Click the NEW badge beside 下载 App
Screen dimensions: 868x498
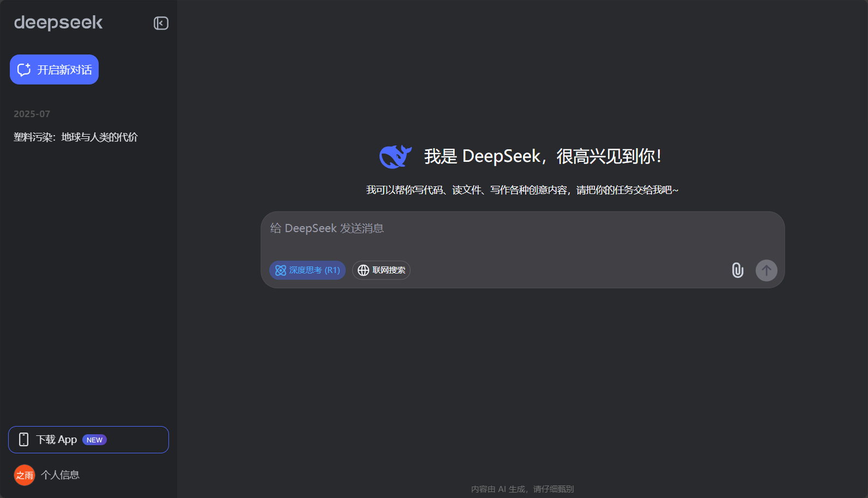(x=94, y=440)
